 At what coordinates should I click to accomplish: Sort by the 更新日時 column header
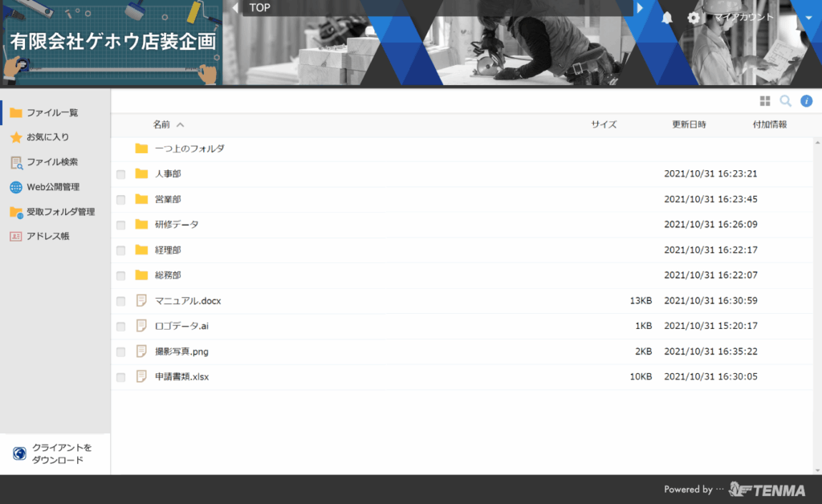(689, 125)
